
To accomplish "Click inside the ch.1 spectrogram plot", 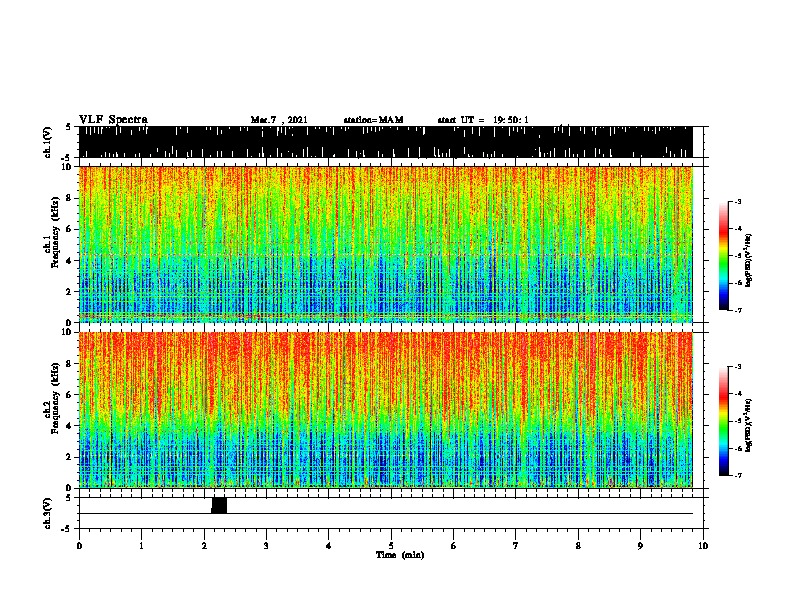I will pyautogui.click(x=386, y=244).
